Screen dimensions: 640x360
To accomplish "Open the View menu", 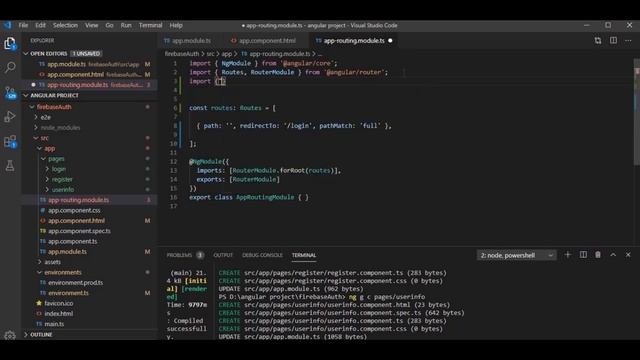I will 91,25.
